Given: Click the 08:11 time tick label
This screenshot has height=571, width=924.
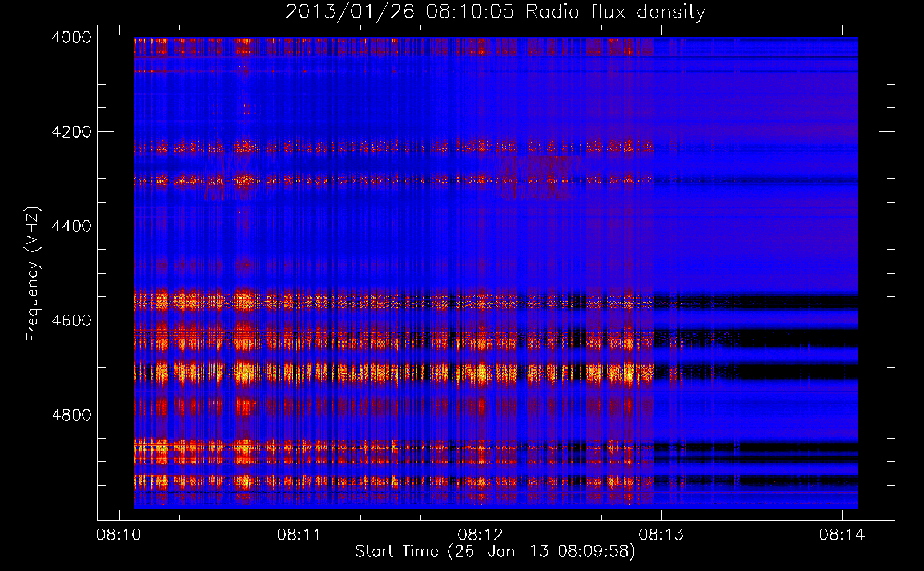Looking at the screenshot, I should (300, 535).
